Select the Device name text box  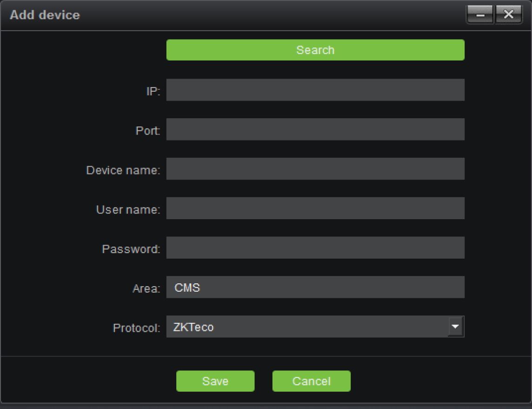point(315,169)
